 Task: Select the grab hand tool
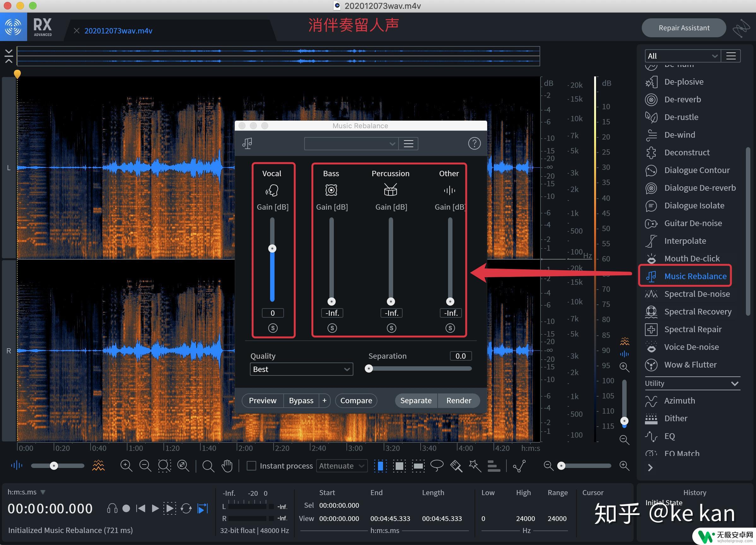click(227, 466)
